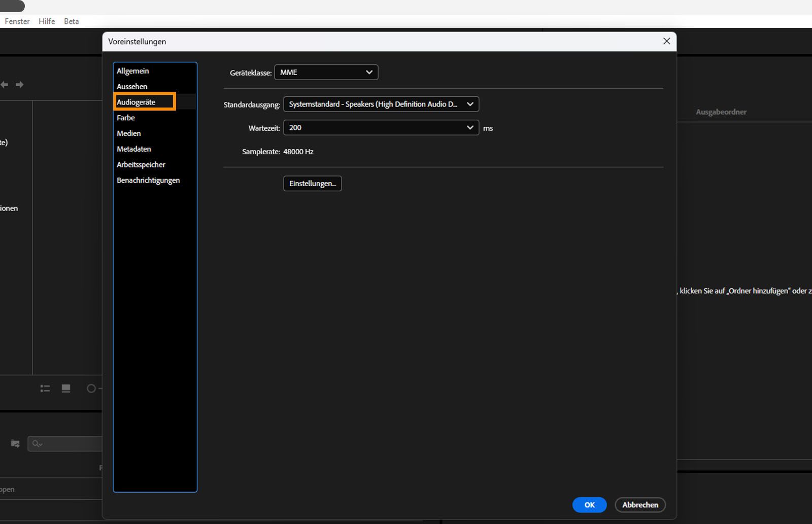
Task: Open the Beta menu
Action: pyautogui.click(x=72, y=21)
